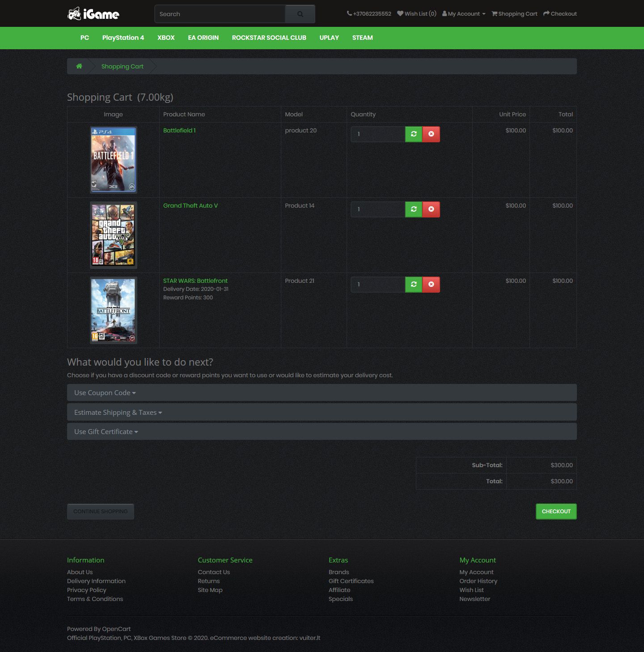
Task: Open the XBOX category
Action: pos(166,38)
